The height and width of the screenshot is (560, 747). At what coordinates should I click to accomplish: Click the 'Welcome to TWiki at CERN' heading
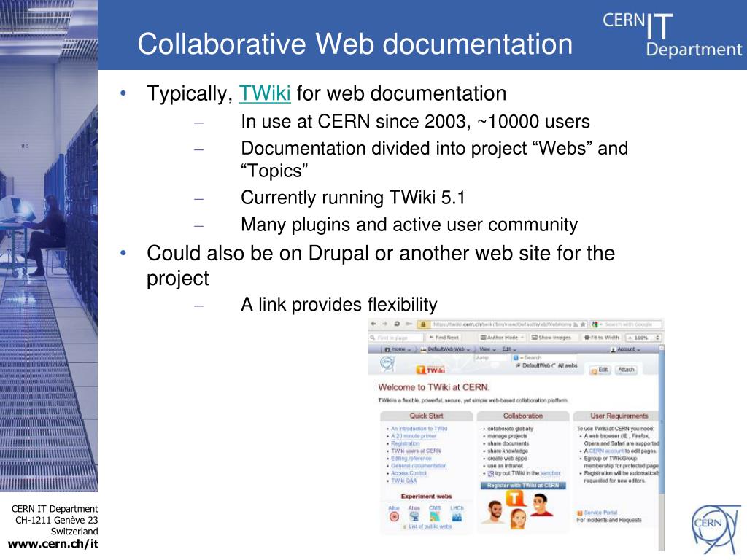pos(433,387)
